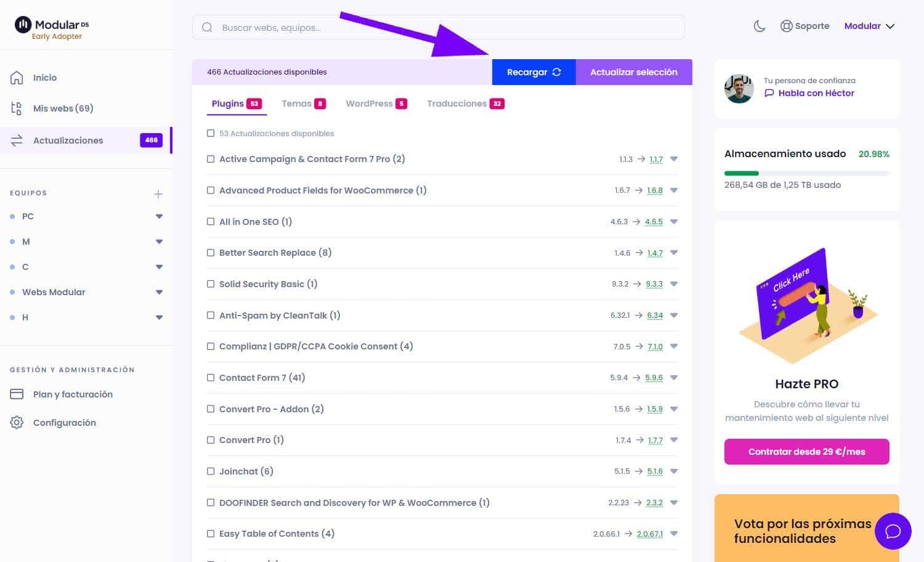Click the Plan y facturación card icon
The height and width of the screenshot is (562, 924).
[17, 394]
